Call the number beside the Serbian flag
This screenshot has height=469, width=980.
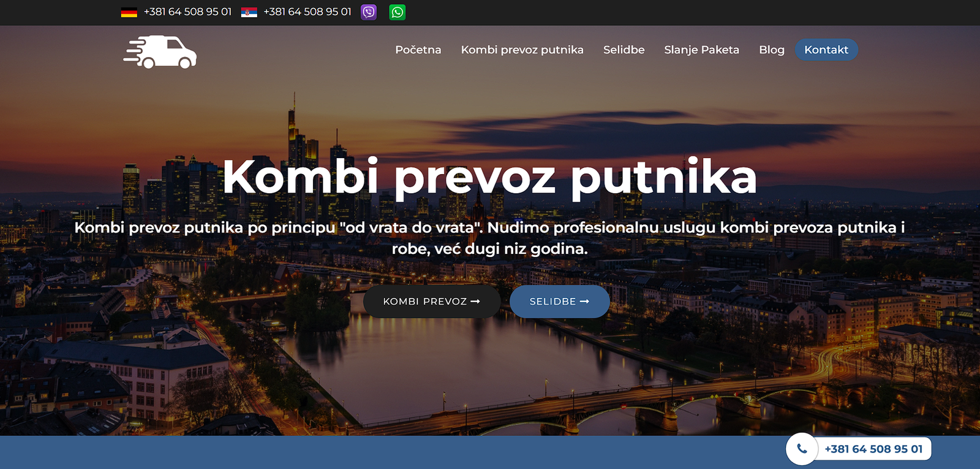(x=307, y=12)
